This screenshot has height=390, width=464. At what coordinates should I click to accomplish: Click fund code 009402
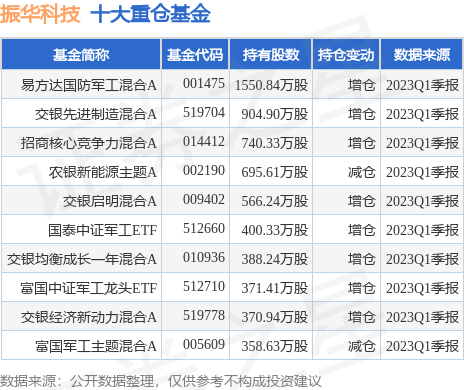coord(204,199)
